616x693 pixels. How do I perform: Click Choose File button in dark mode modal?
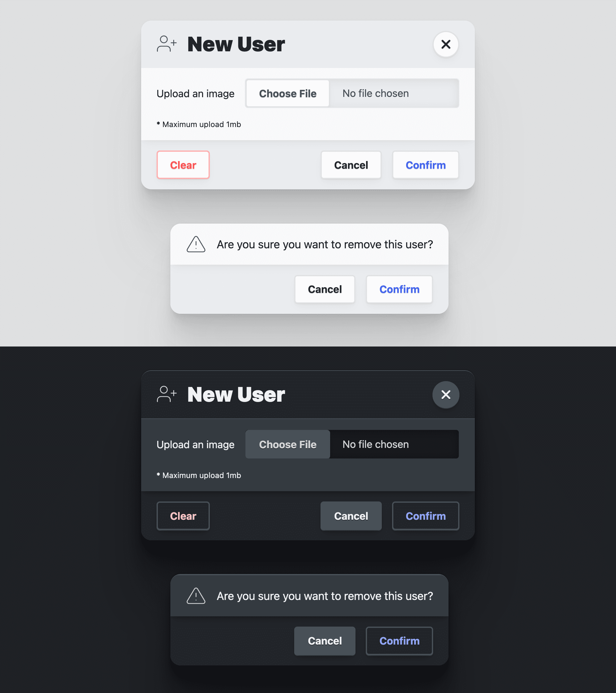(x=288, y=444)
